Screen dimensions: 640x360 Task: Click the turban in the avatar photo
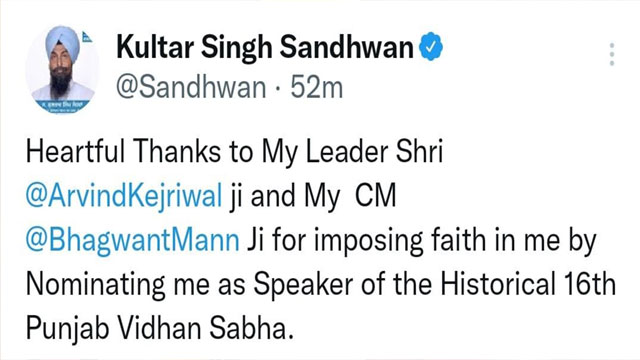coord(62,43)
